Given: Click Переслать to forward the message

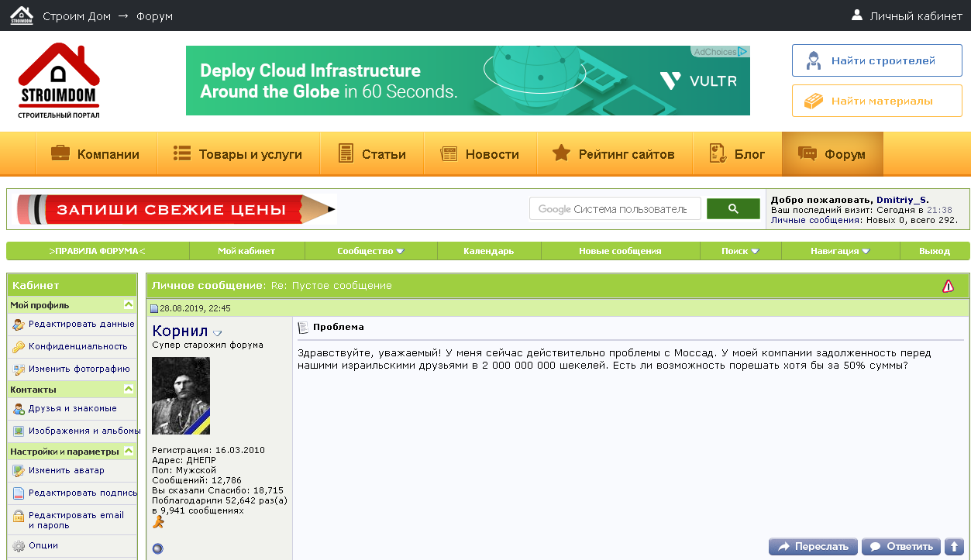Looking at the screenshot, I should 813,547.
